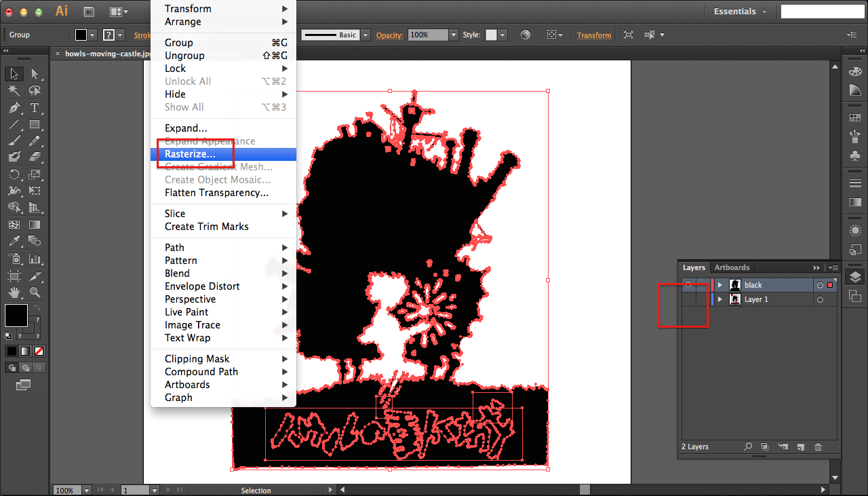
Task: Select the Free Transform tool
Action: pyautogui.click(x=35, y=191)
